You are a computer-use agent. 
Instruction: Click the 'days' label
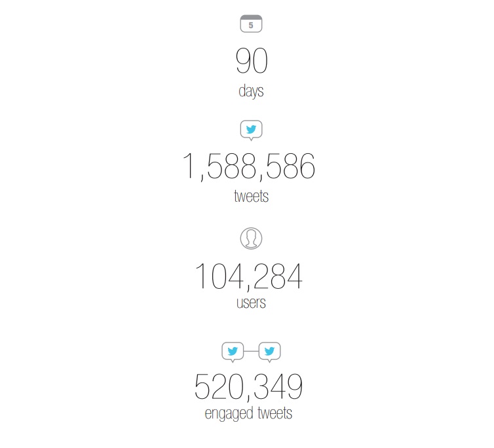[251, 91]
